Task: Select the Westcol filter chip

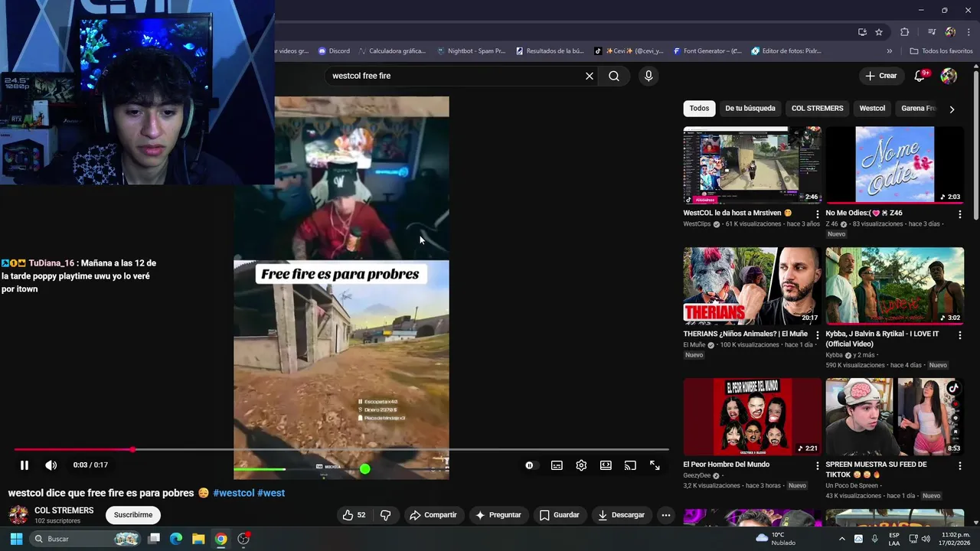Action: point(872,109)
